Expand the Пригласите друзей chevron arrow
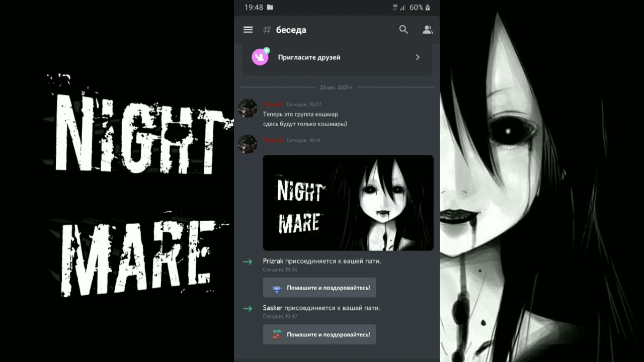The image size is (644, 362). 418,57
